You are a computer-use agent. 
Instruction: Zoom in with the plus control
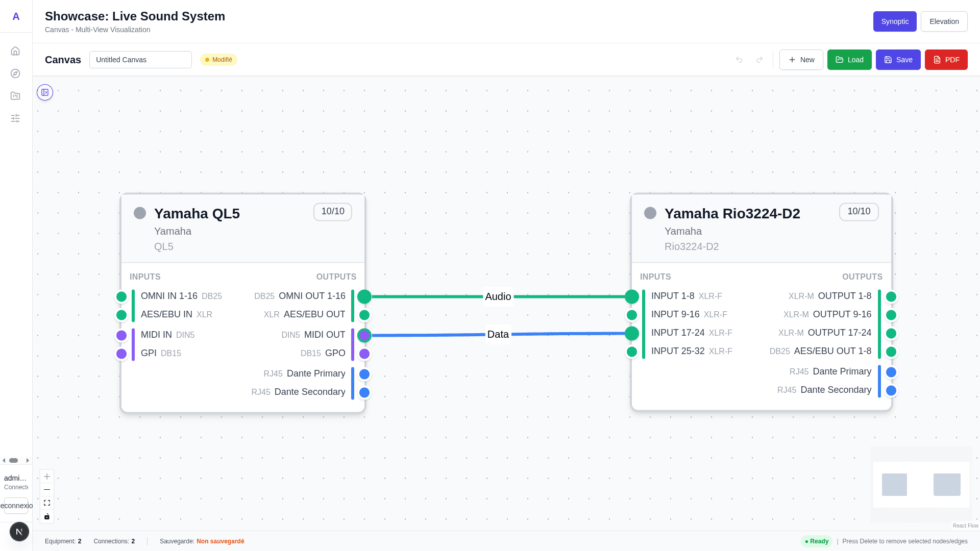pyautogui.click(x=47, y=477)
